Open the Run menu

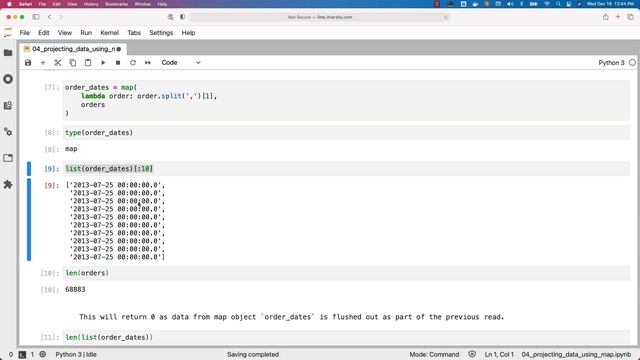(86, 33)
